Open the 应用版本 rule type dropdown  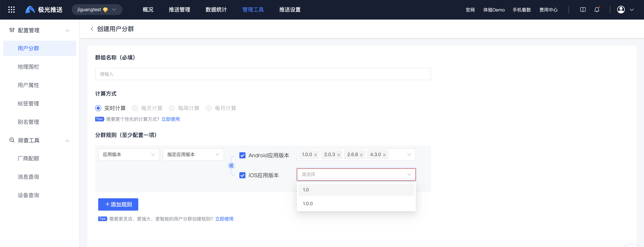pyautogui.click(x=129, y=155)
